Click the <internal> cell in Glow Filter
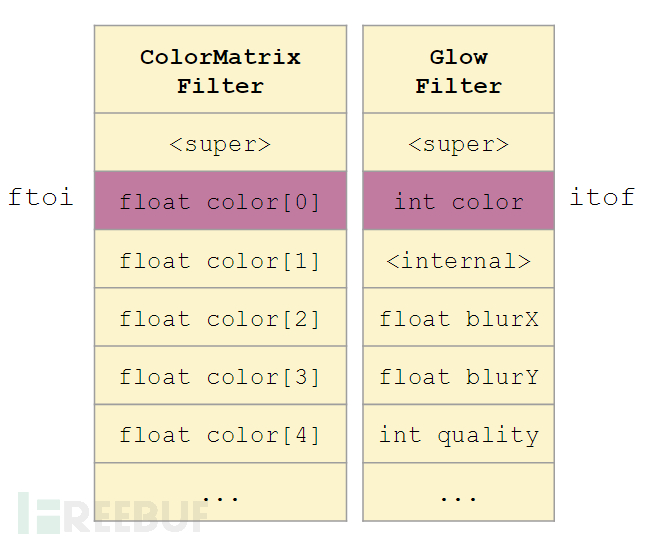The height and width of the screenshot is (541, 648). [458, 259]
